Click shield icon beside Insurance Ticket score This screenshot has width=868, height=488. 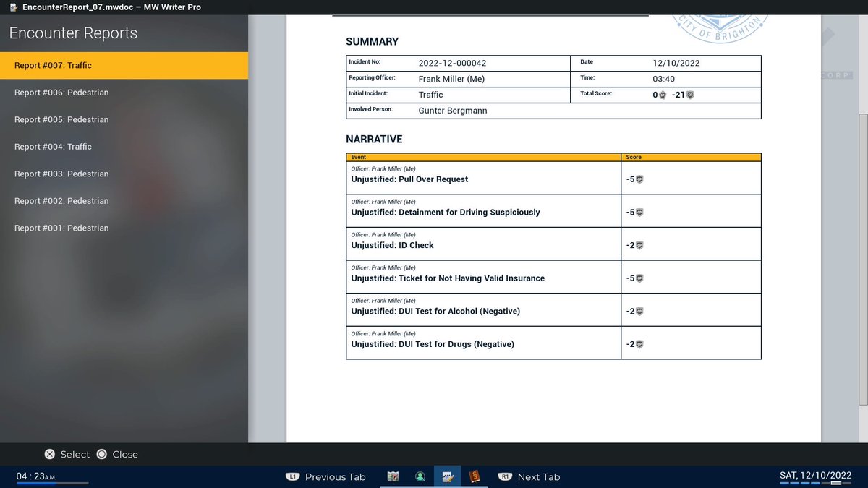[639, 278]
